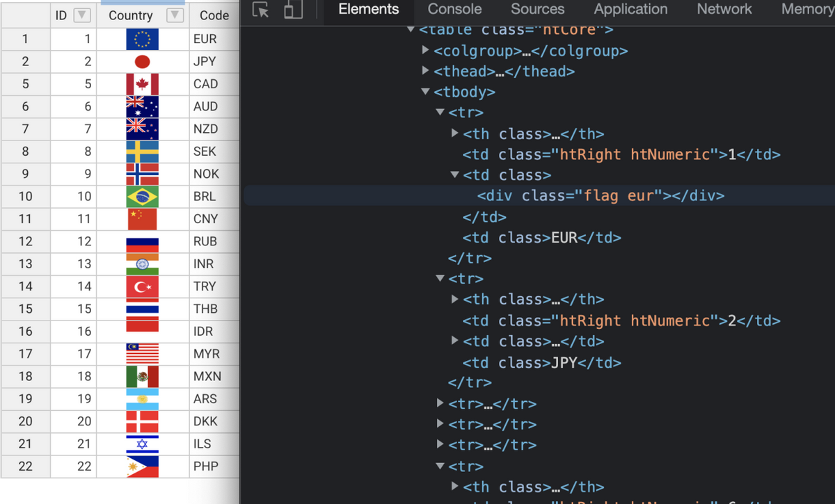The image size is (835, 504).
Task: Click the European Union flag in EUR row
Action: coord(142,39)
